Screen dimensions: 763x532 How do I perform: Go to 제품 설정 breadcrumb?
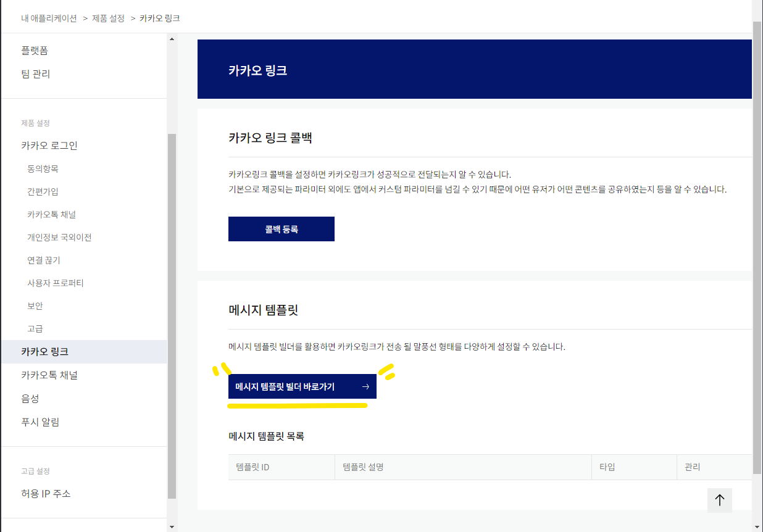[108, 19]
